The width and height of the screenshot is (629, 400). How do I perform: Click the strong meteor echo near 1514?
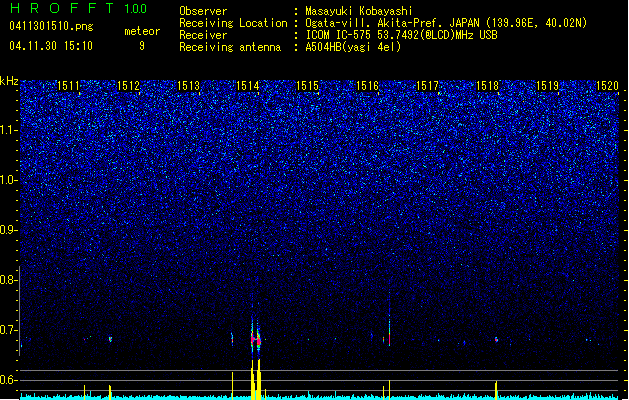pyautogui.click(x=256, y=339)
